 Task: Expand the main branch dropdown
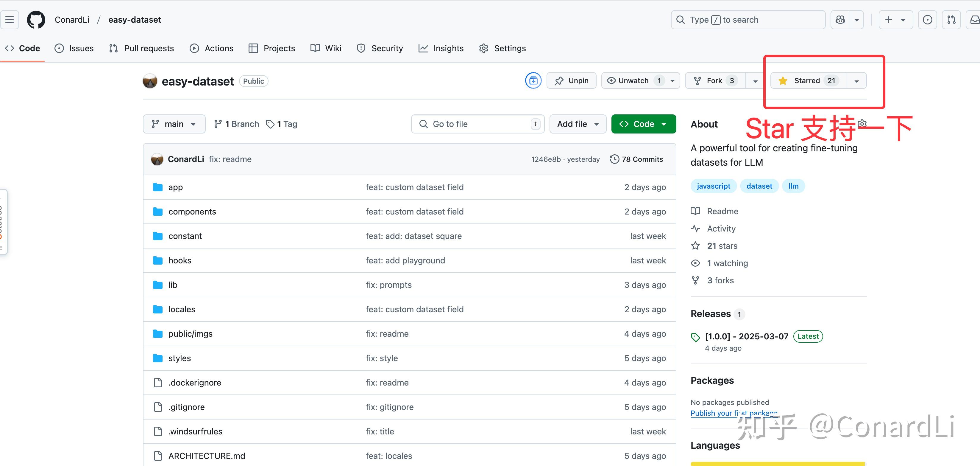(174, 124)
